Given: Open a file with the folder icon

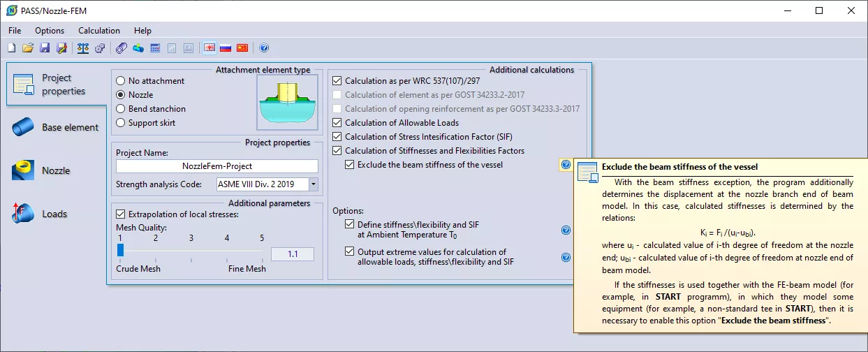Looking at the screenshot, I should (x=28, y=48).
